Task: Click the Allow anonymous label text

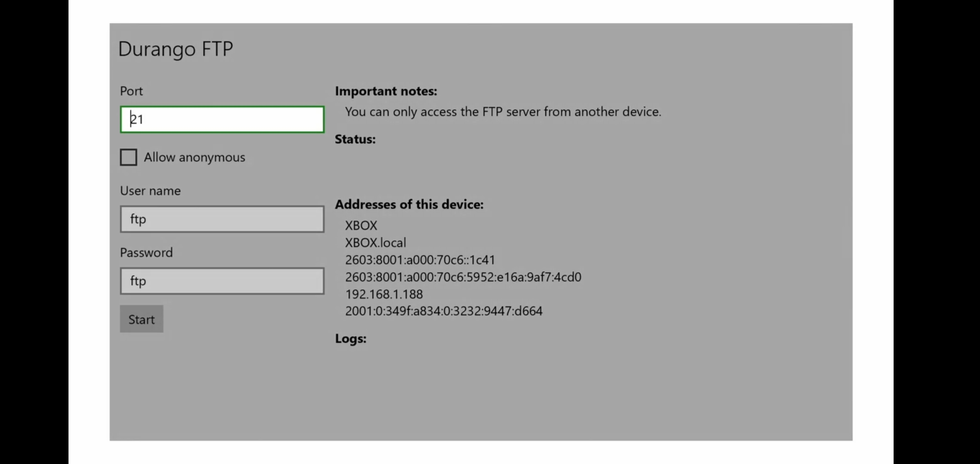Action: (194, 158)
